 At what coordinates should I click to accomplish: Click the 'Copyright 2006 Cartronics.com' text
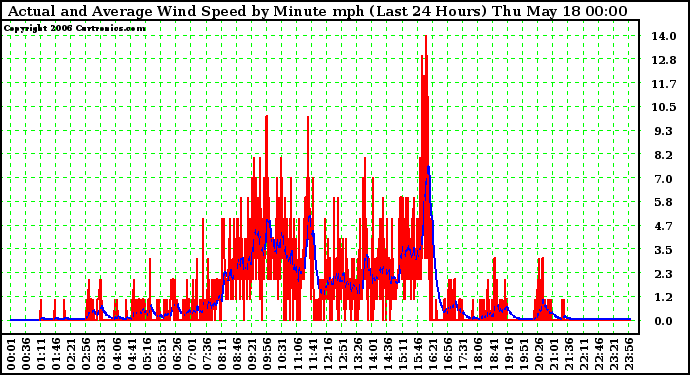75,29
